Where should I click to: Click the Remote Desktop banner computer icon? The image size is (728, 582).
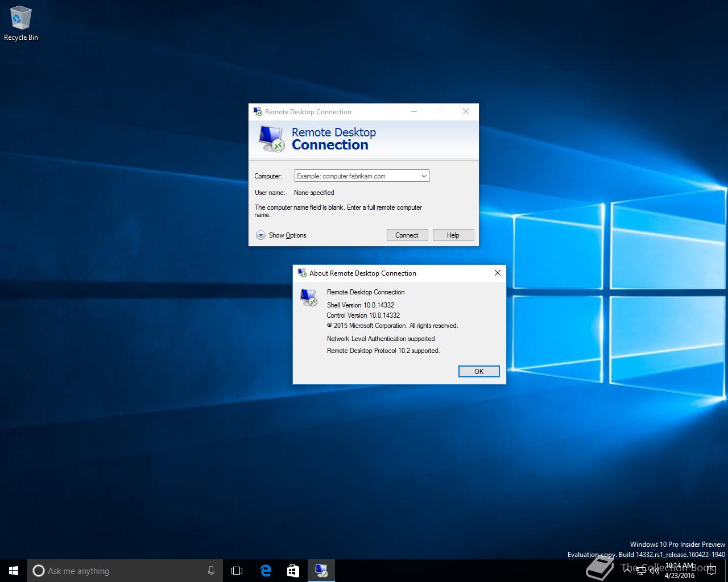[271, 139]
